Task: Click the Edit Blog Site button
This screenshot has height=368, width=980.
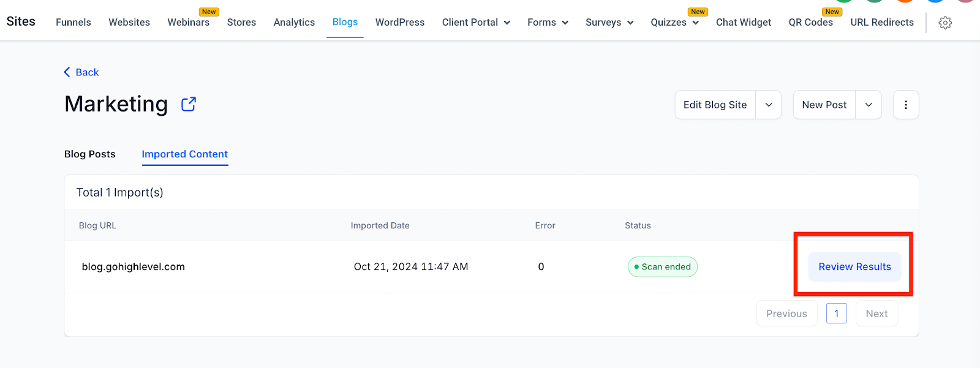Action: pos(715,105)
